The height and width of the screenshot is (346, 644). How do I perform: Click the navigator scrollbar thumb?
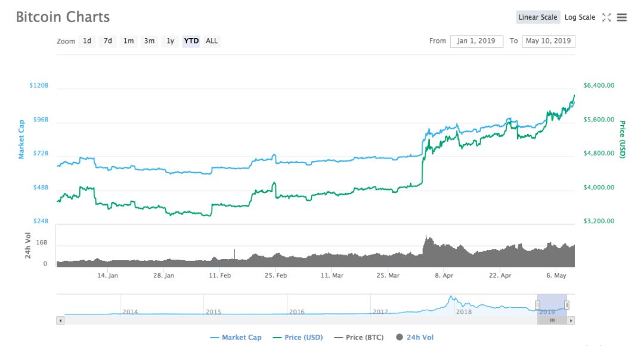(x=552, y=320)
